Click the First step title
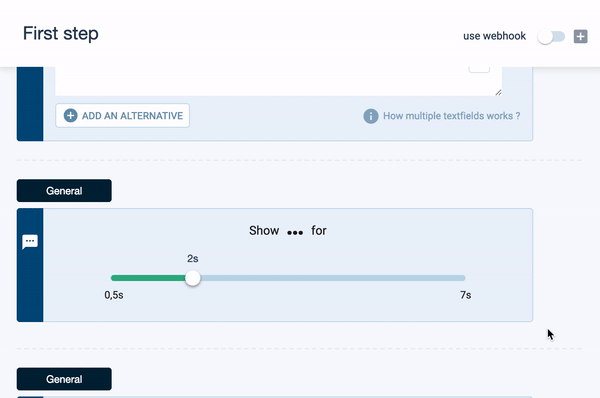The width and height of the screenshot is (600, 398). (60, 34)
